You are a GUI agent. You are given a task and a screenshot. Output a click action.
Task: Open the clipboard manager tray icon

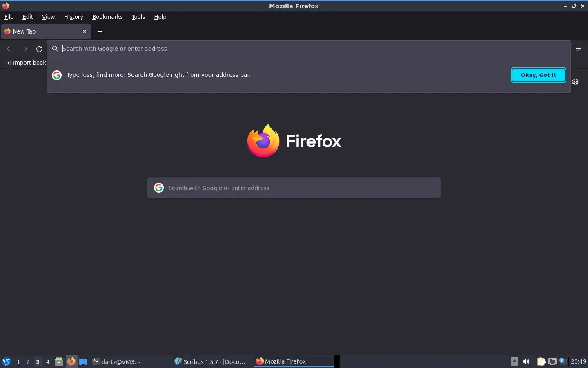click(541, 361)
